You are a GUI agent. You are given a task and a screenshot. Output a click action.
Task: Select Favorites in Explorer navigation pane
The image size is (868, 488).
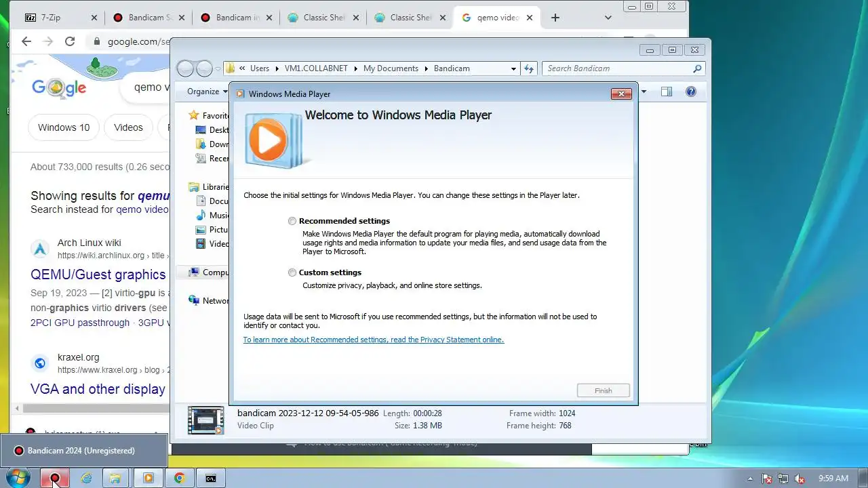[x=209, y=115]
